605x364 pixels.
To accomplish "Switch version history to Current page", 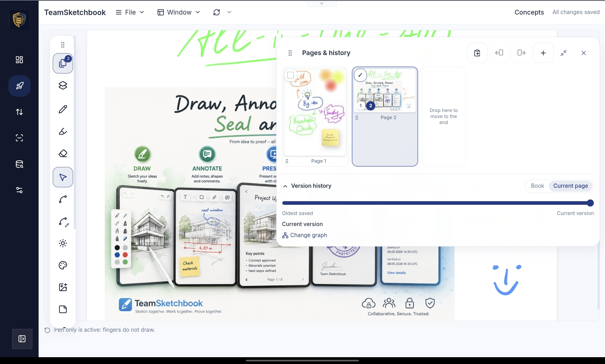I will point(571,186).
